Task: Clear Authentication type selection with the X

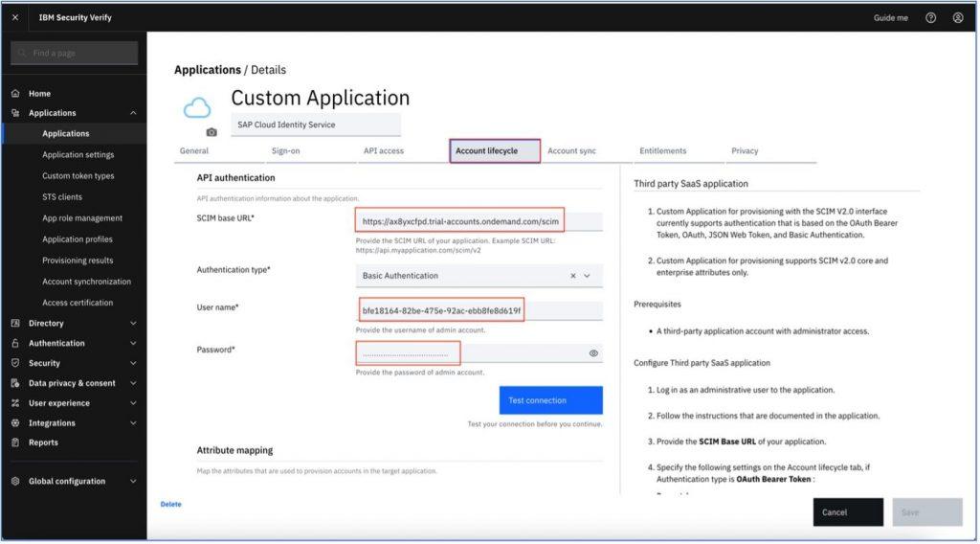Action: [572, 276]
